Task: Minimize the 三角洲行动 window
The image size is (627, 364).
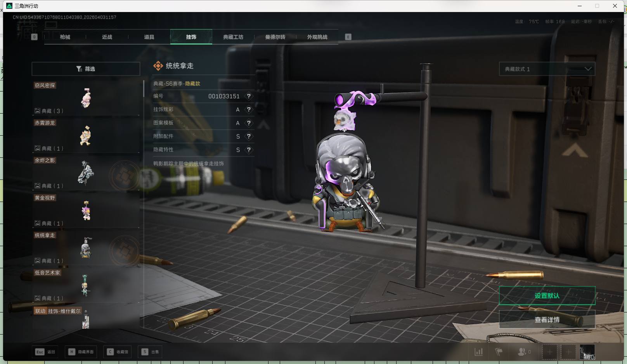Action: pyautogui.click(x=580, y=6)
